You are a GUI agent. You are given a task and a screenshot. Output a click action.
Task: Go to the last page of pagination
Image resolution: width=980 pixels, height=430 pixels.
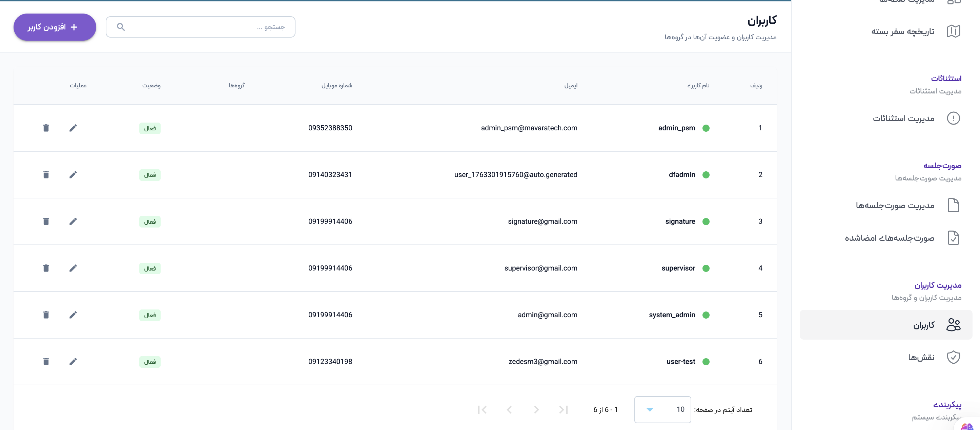point(482,409)
